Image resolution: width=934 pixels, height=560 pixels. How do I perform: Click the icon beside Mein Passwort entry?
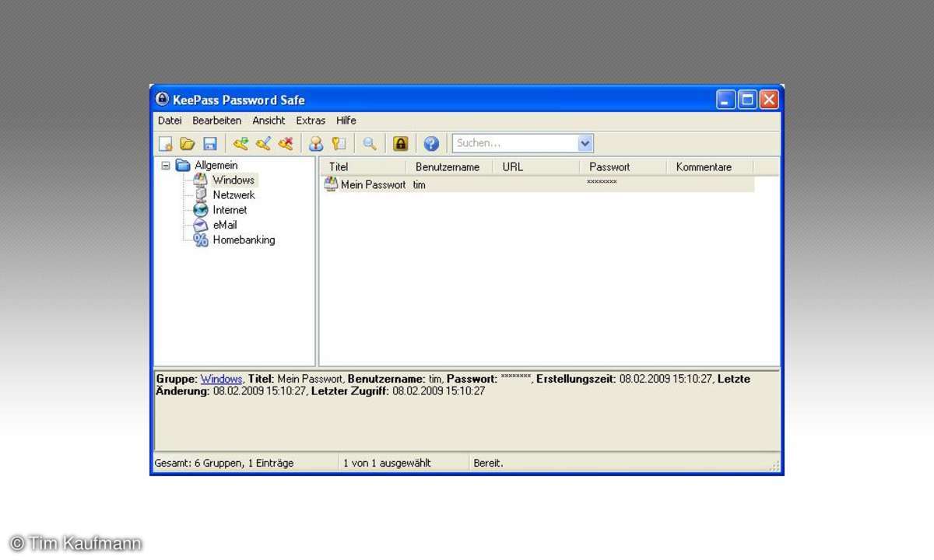click(x=331, y=184)
